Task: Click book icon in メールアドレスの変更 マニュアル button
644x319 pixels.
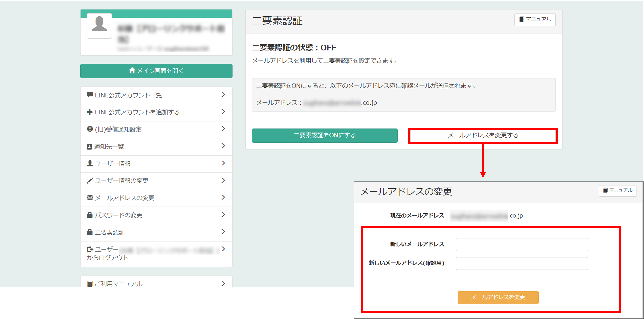Action: 606,190
